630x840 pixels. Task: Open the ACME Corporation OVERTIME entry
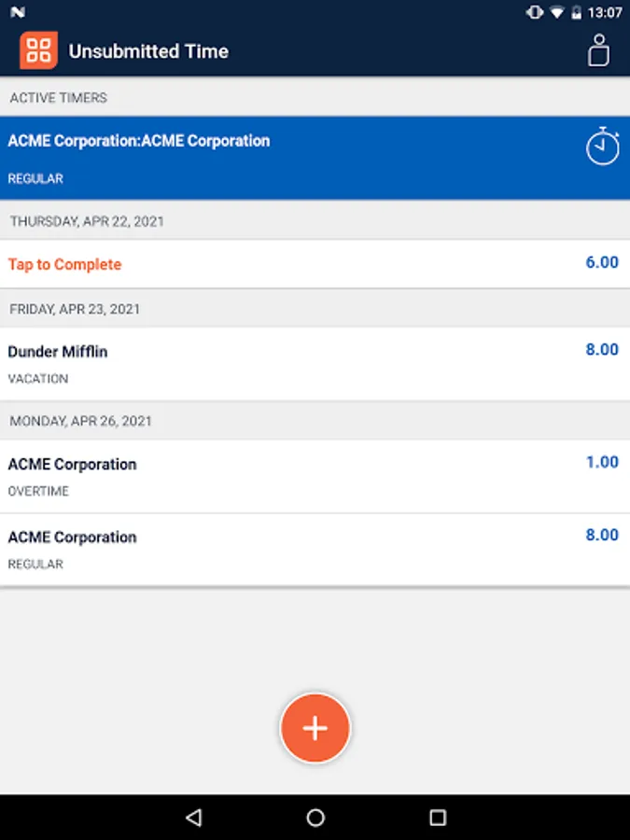pos(315,476)
